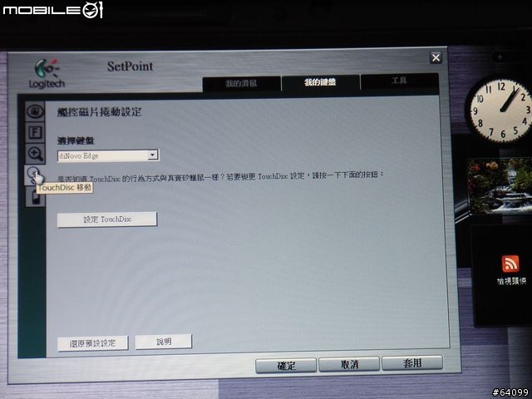Apply settings with the 套用 button
532x399 pixels.
point(412,363)
